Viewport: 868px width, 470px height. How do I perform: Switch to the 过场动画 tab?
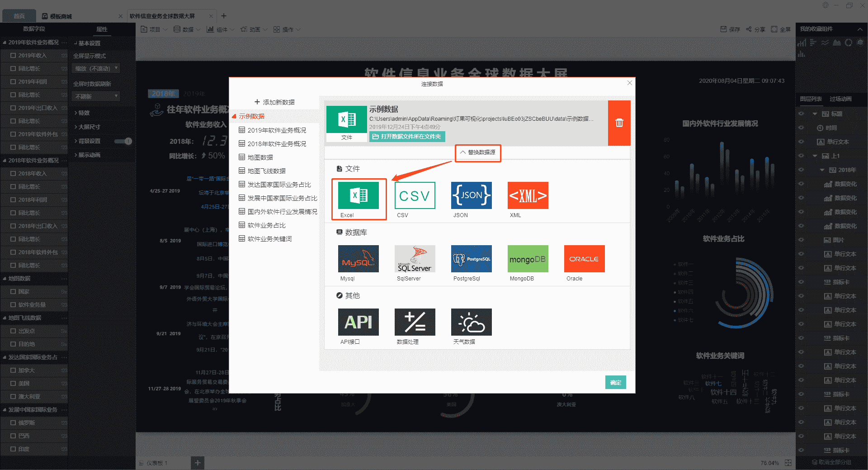click(840, 99)
